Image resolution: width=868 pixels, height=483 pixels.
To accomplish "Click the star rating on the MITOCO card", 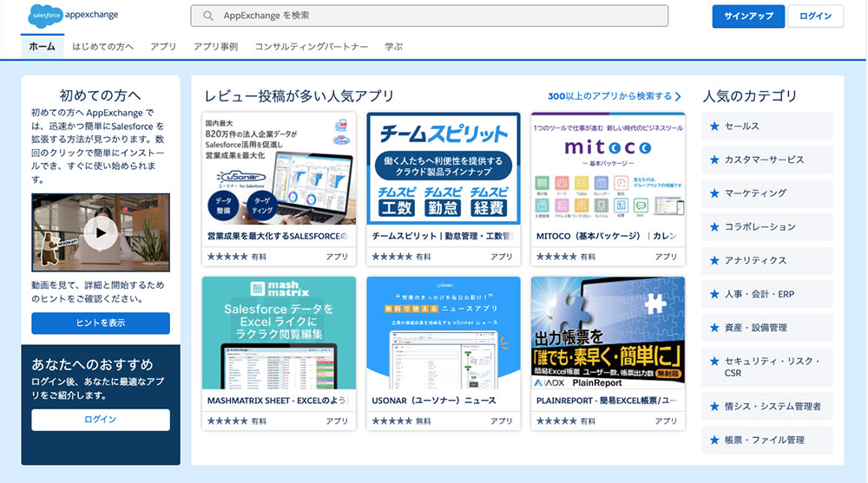I will (556, 257).
